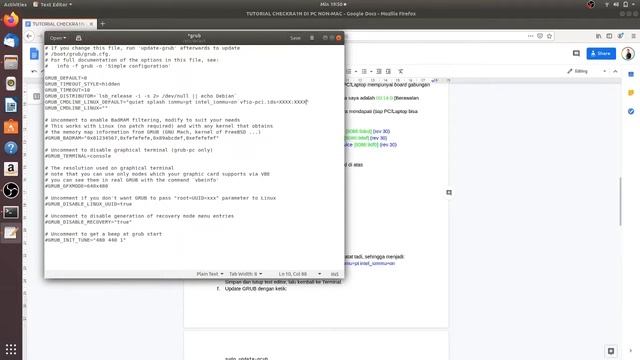Open Google Keep side panel icon
640x360 pixels.
click(631, 93)
